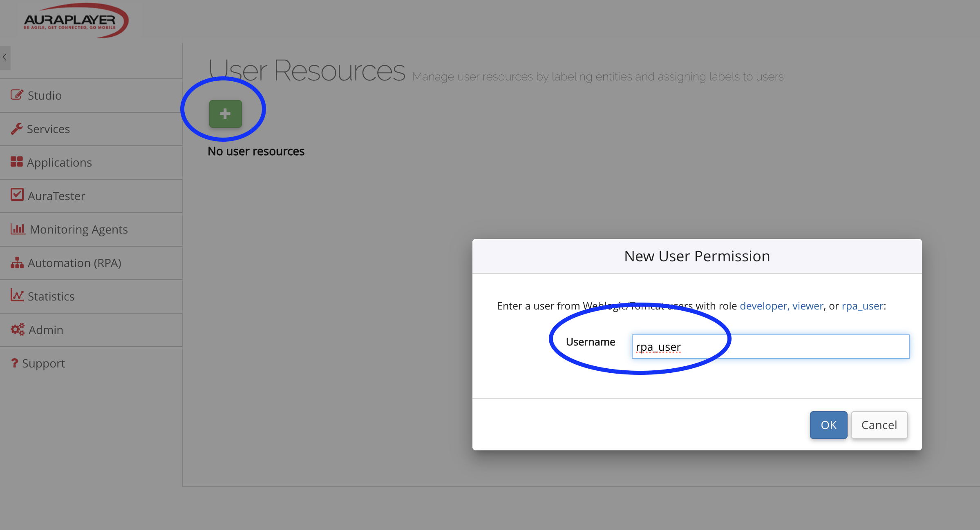Click the 'Manage user resources by labeling' subtitle
980x530 pixels.
[598, 77]
